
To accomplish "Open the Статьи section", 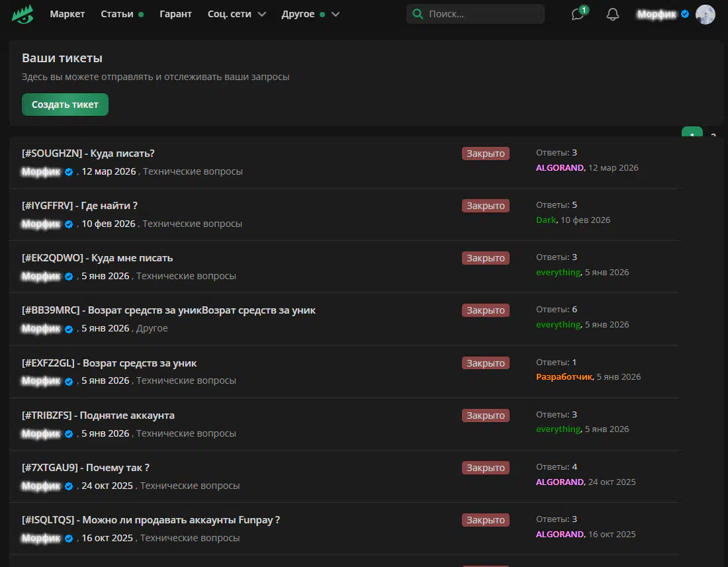I will (117, 14).
